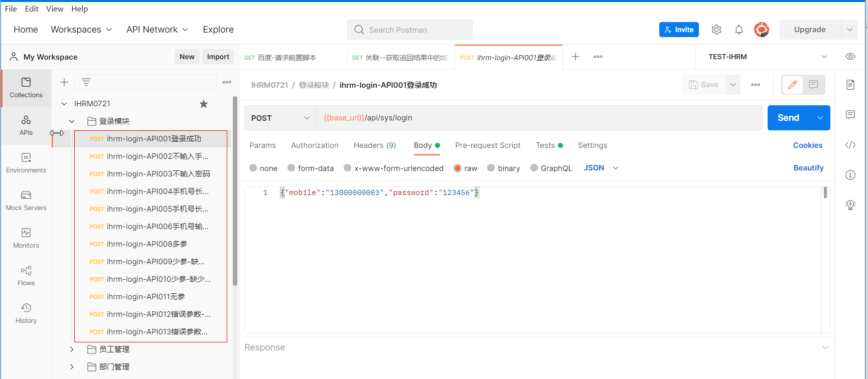
Task: Select x-www-form-urlencoded body type
Action: (x=348, y=168)
